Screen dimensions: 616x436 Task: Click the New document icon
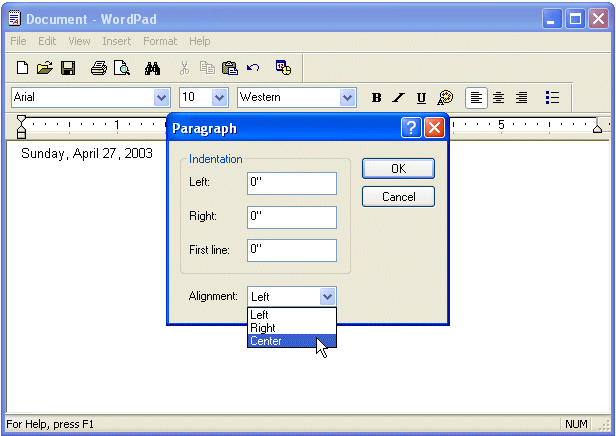click(22, 68)
